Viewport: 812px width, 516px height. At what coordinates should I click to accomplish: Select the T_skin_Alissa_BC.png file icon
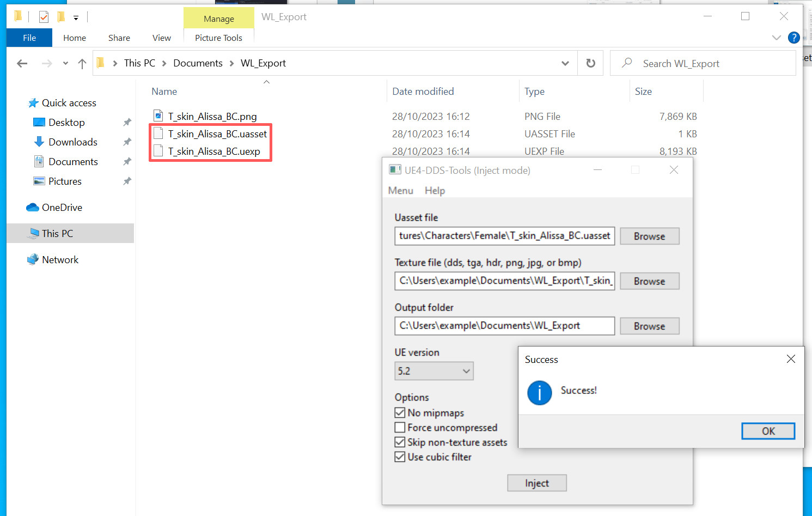pos(158,116)
